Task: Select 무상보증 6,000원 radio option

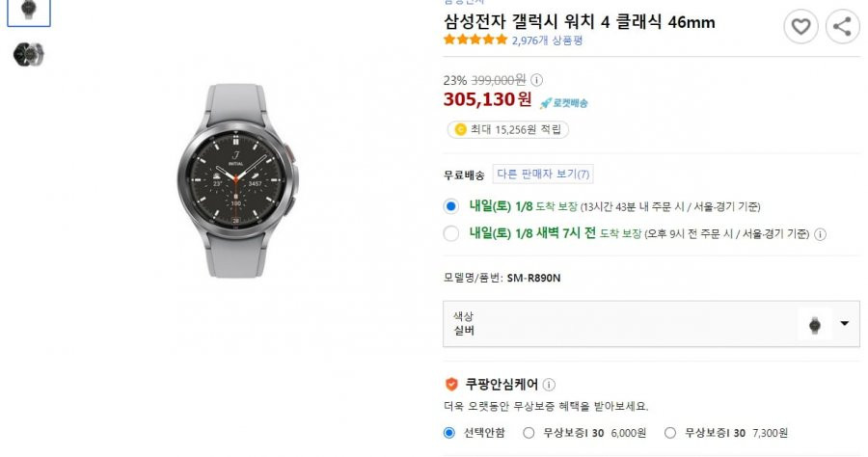Action: [x=529, y=433]
